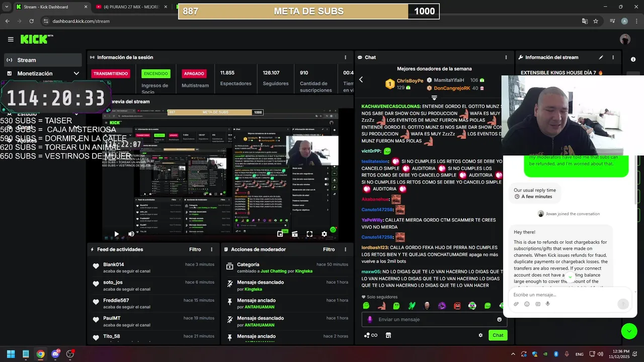Viewport: 644px width, 362px height.
Task: Enter fullscreen on stream preview
Action: click(309, 234)
